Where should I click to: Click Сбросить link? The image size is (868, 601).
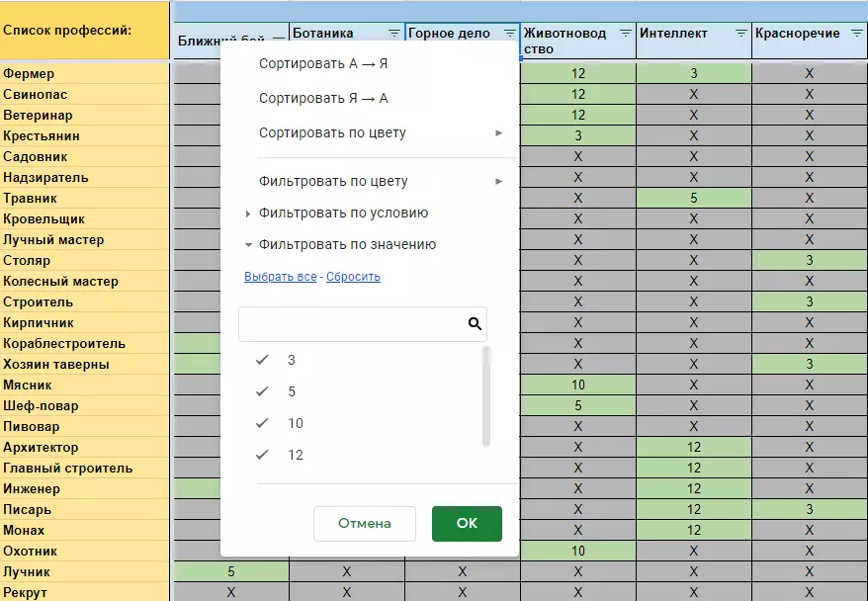click(x=353, y=277)
